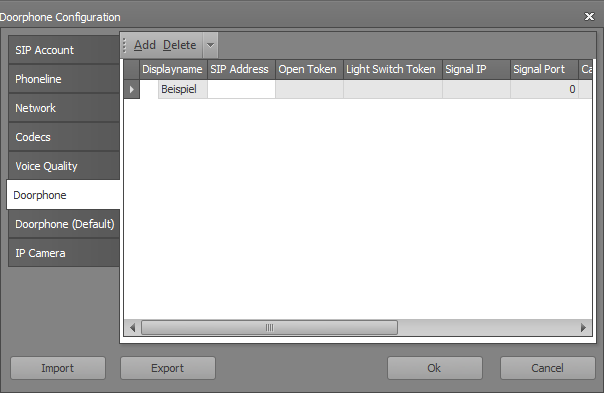Click the Cancel button
The image size is (604, 393).
547,368
